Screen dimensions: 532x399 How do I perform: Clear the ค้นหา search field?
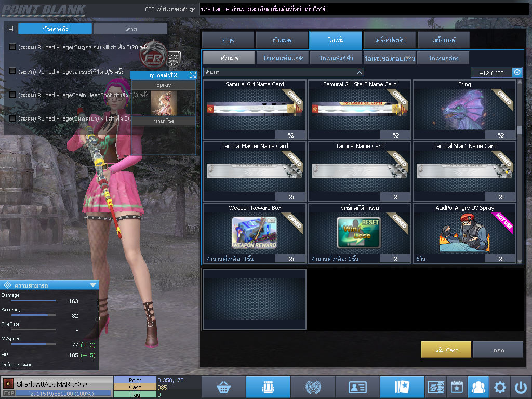(x=360, y=72)
